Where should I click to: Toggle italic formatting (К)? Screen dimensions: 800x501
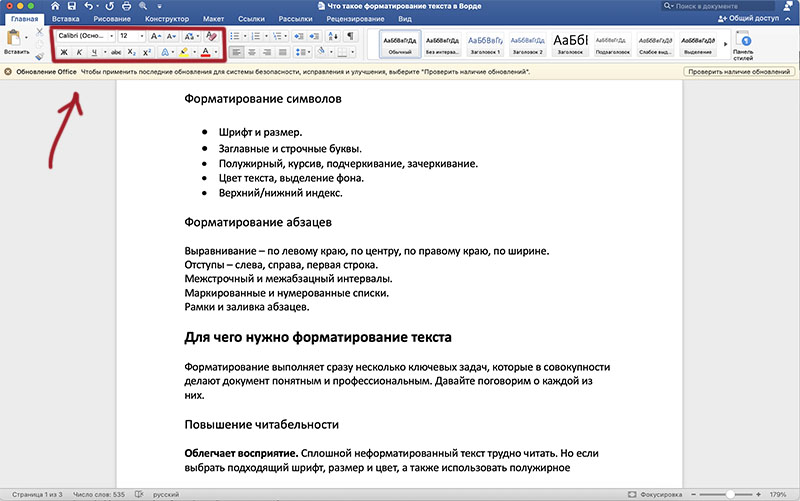(x=79, y=52)
